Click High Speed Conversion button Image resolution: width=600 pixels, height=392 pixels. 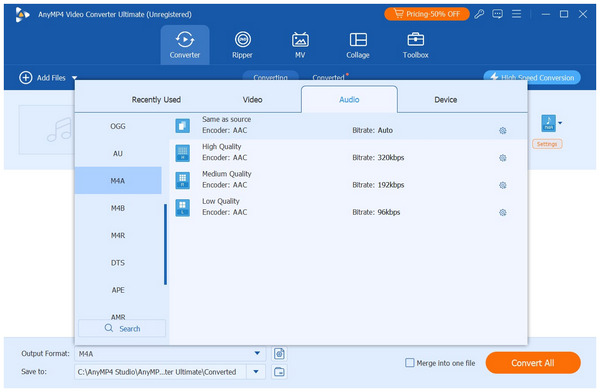tap(532, 78)
